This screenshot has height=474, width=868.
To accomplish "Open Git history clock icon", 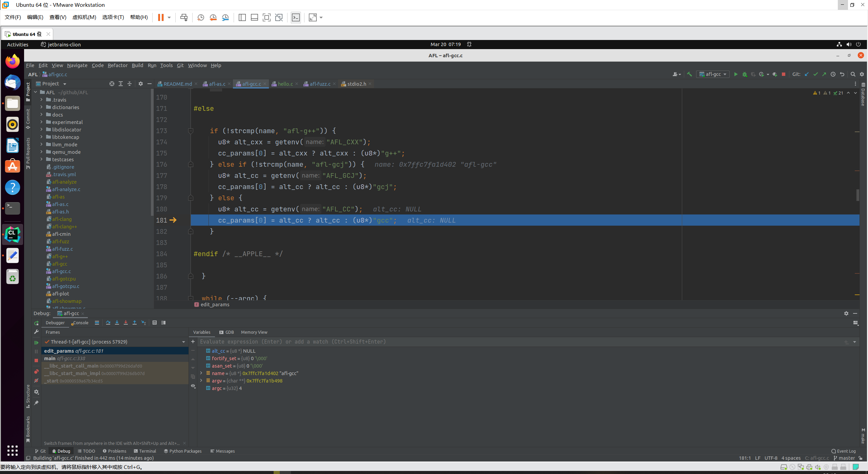I will (x=833, y=74).
